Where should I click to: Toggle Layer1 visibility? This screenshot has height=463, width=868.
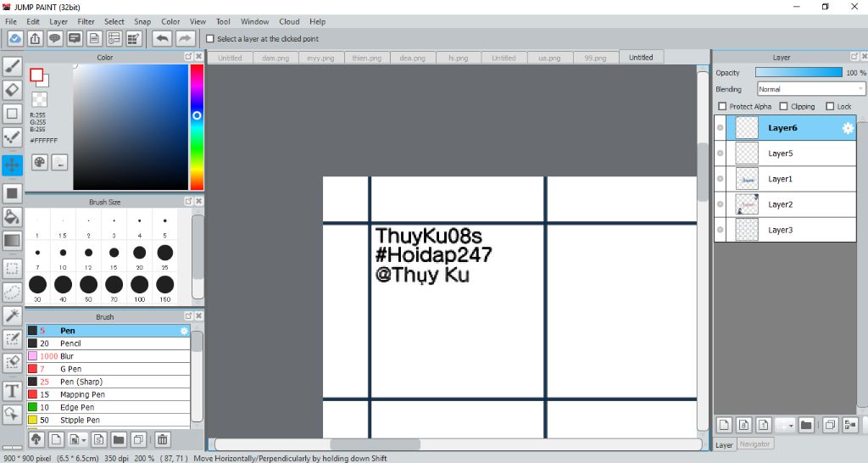pos(721,179)
